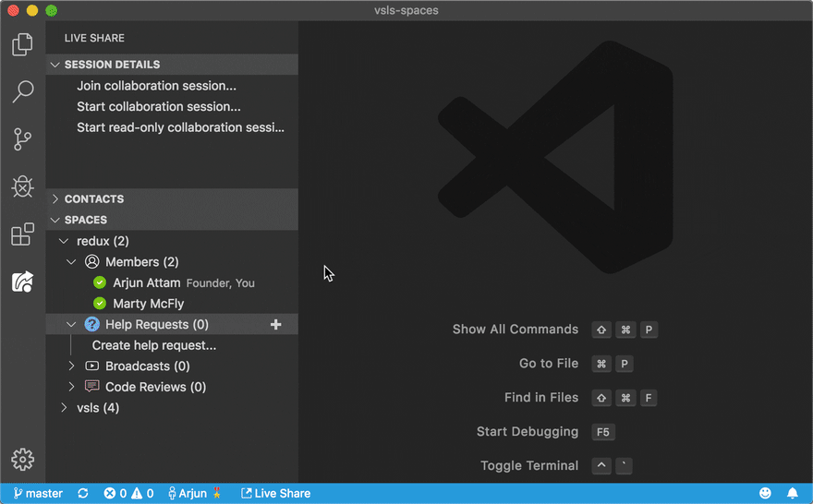813x504 pixels.
Task: Click the Show All Commands hint
Action: pos(515,330)
